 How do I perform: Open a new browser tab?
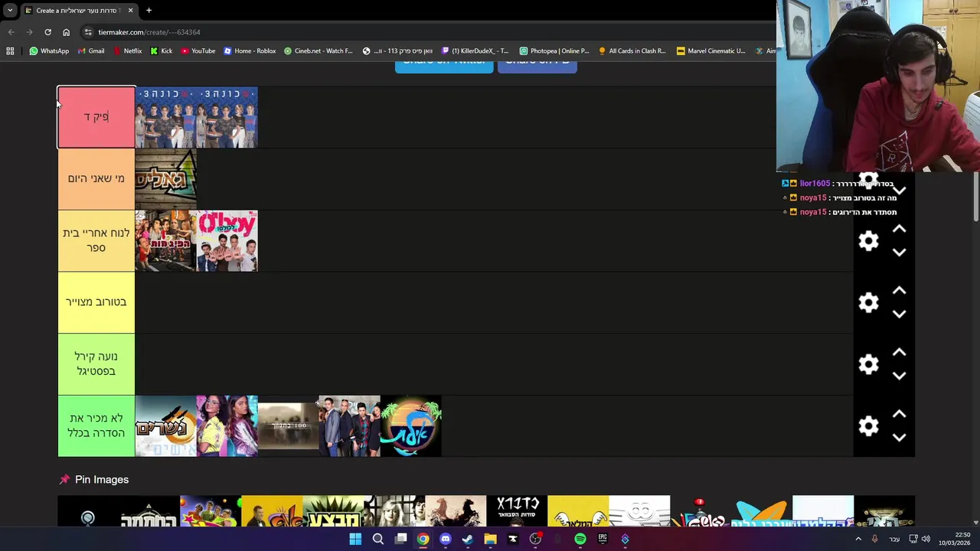149,11
